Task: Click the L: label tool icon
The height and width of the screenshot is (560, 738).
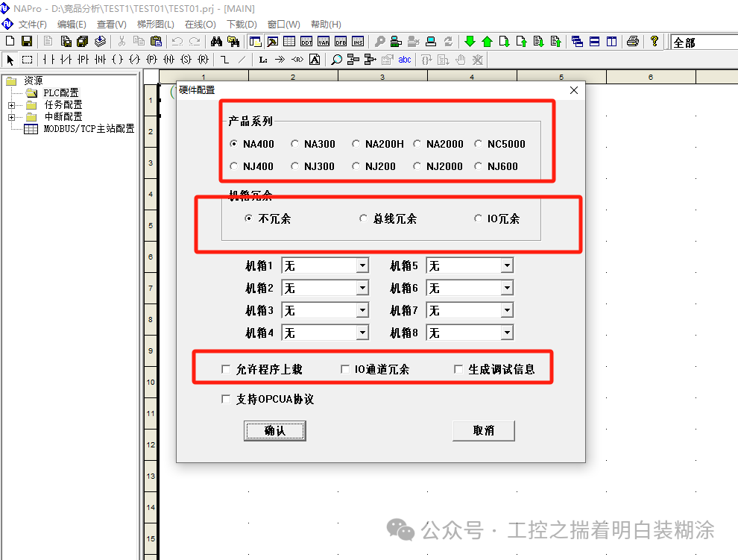Action: pos(263,60)
